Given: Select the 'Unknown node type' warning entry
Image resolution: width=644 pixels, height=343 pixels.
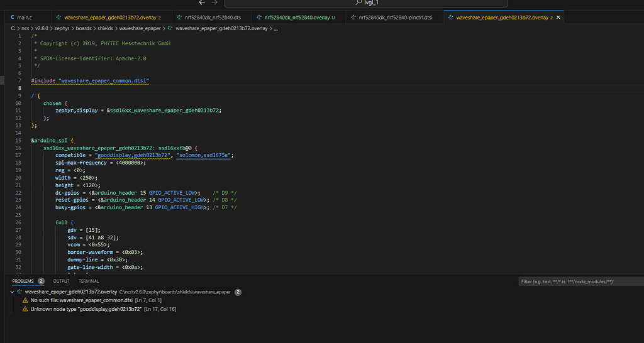Looking at the screenshot, I should [86, 310].
